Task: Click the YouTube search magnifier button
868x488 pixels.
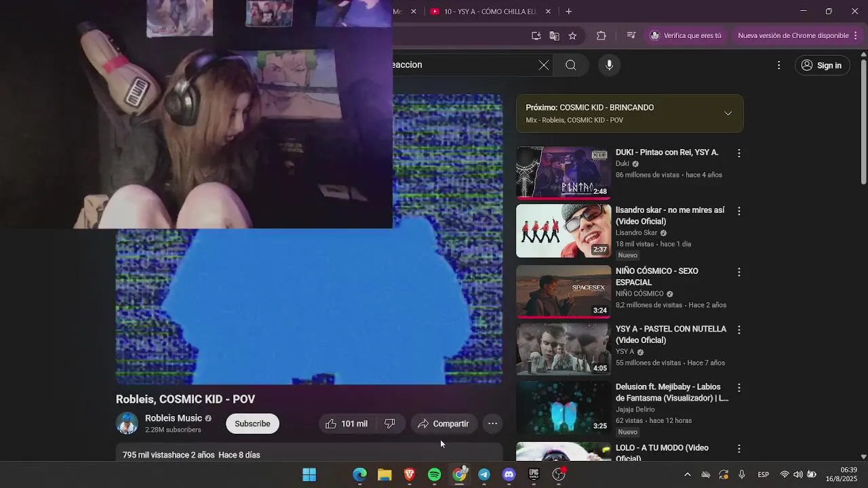Action: click(571, 65)
